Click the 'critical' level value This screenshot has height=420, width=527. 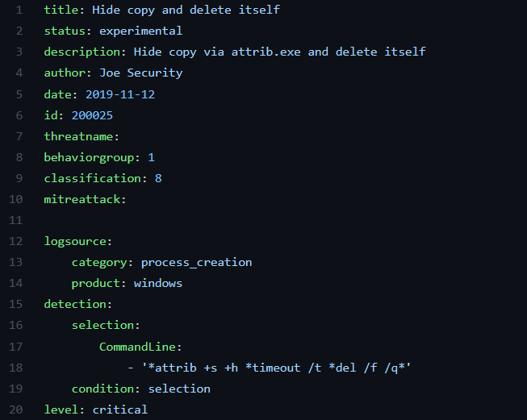(120, 410)
